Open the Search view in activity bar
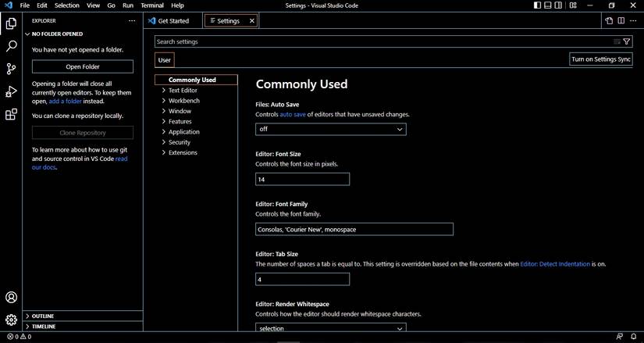The width and height of the screenshot is (644, 343). click(11, 46)
